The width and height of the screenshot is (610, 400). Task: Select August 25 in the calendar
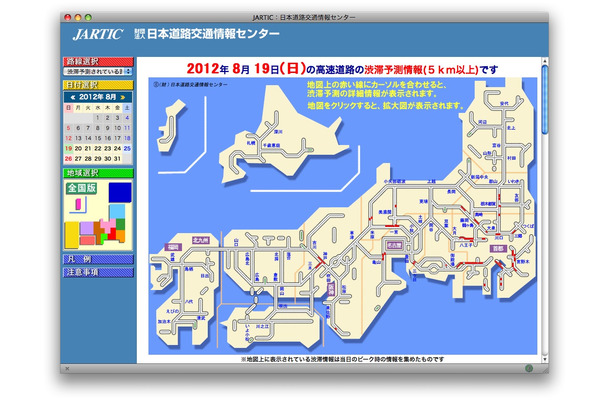127,148
